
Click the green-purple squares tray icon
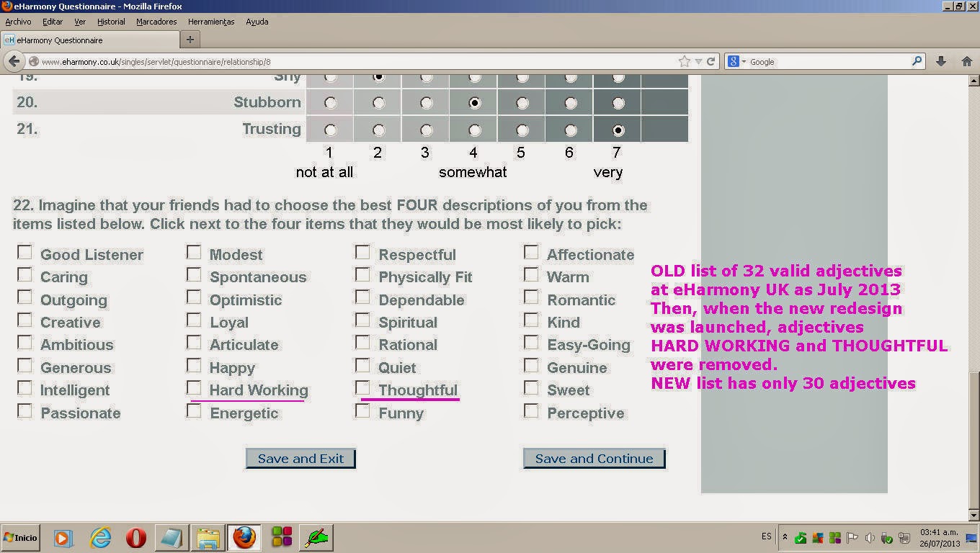[x=835, y=538]
